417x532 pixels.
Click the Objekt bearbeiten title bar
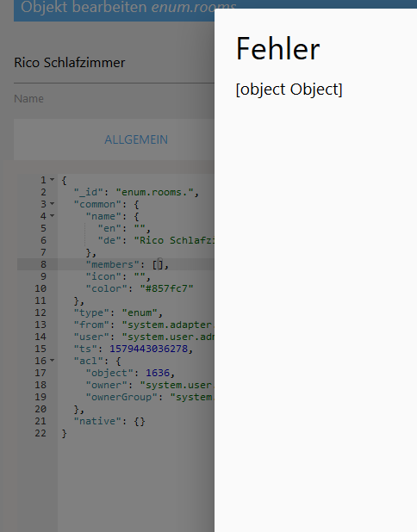point(114,9)
